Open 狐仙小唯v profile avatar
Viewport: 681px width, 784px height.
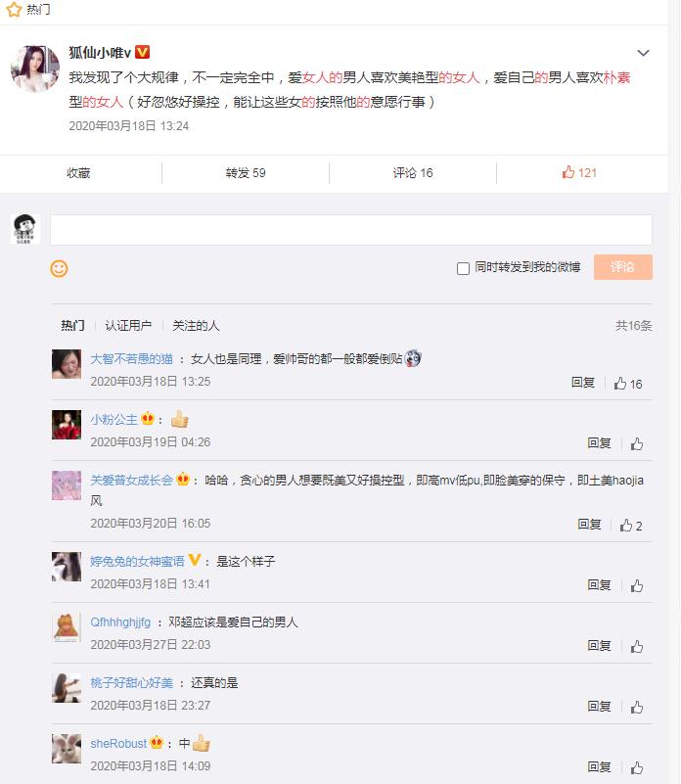tap(34, 69)
